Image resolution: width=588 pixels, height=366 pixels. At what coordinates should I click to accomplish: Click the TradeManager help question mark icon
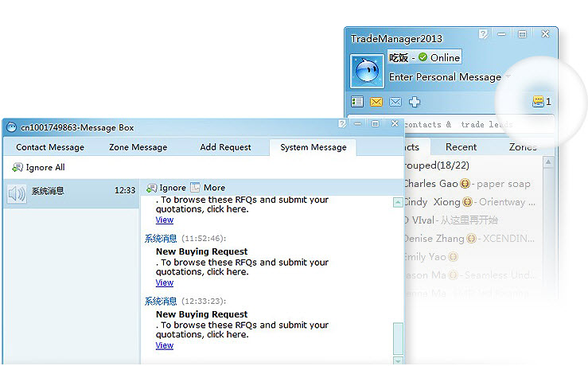[483, 34]
